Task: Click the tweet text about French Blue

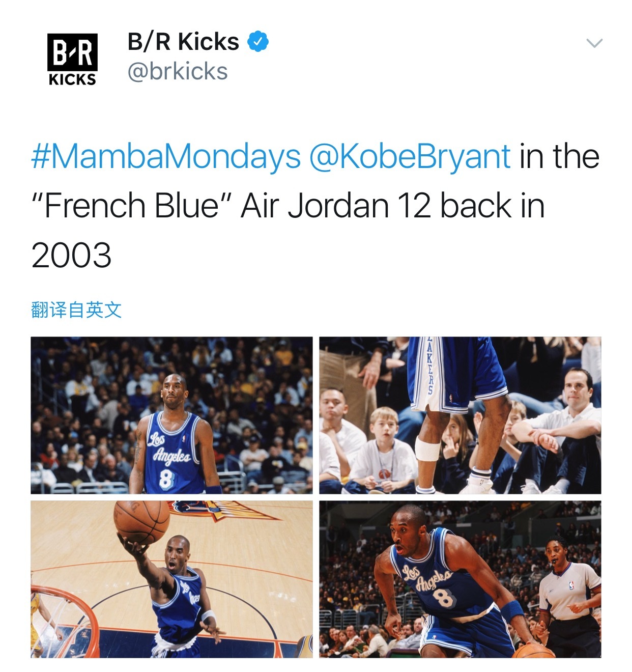Action: coord(315,206)
